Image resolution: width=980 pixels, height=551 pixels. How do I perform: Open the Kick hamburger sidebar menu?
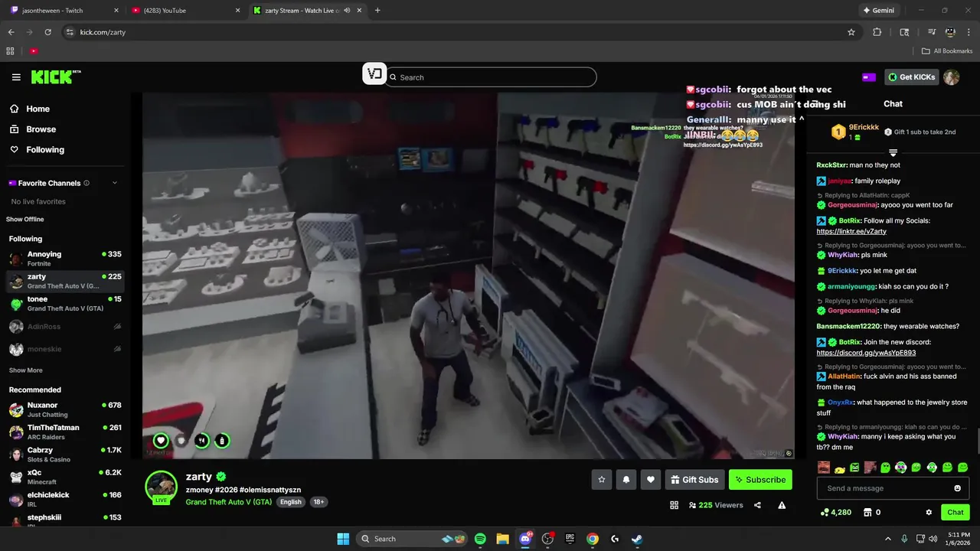[16, 77]
